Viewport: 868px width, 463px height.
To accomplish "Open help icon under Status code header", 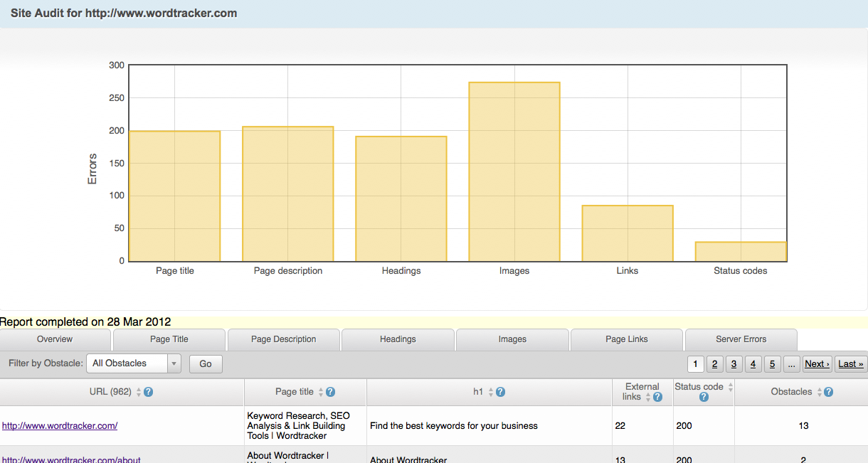I will tap(703, 397).
